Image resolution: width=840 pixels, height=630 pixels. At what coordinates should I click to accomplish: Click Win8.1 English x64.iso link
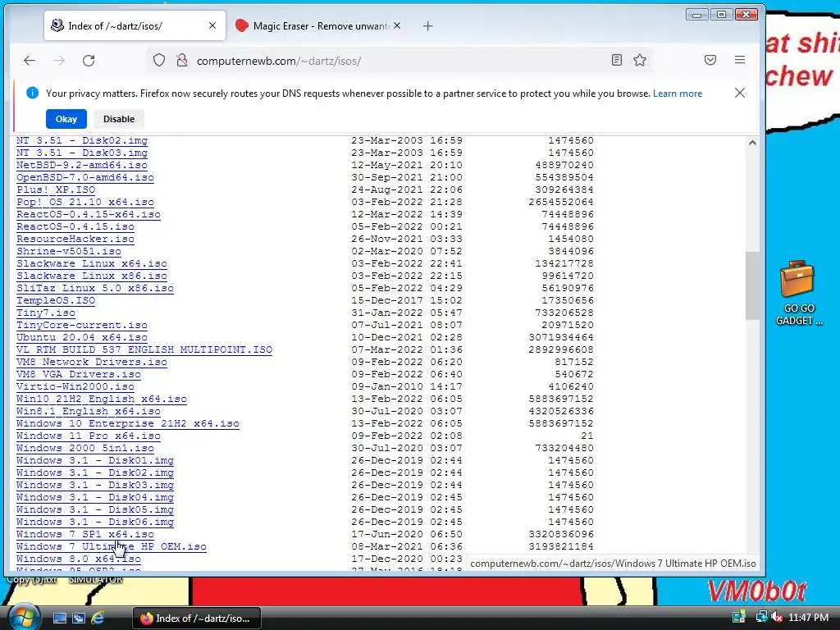(89, 412)
